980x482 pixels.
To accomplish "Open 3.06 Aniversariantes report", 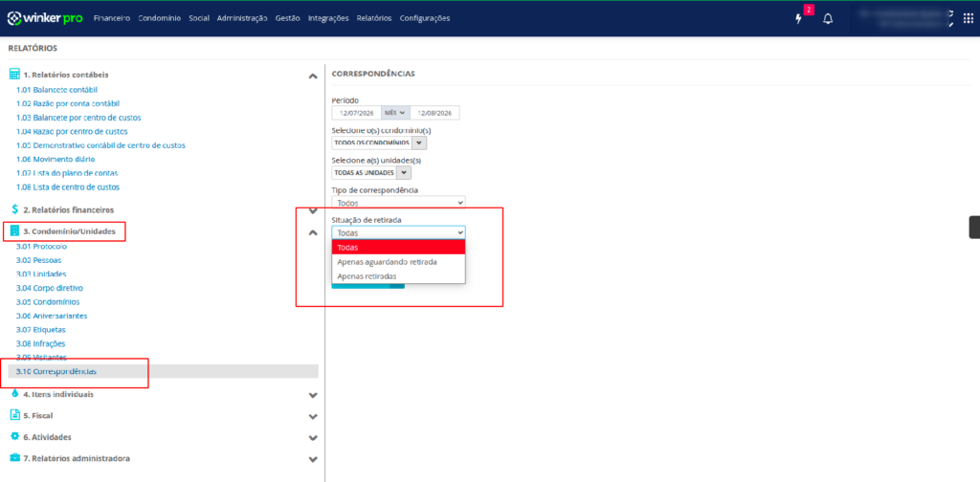I will (52, 316).
